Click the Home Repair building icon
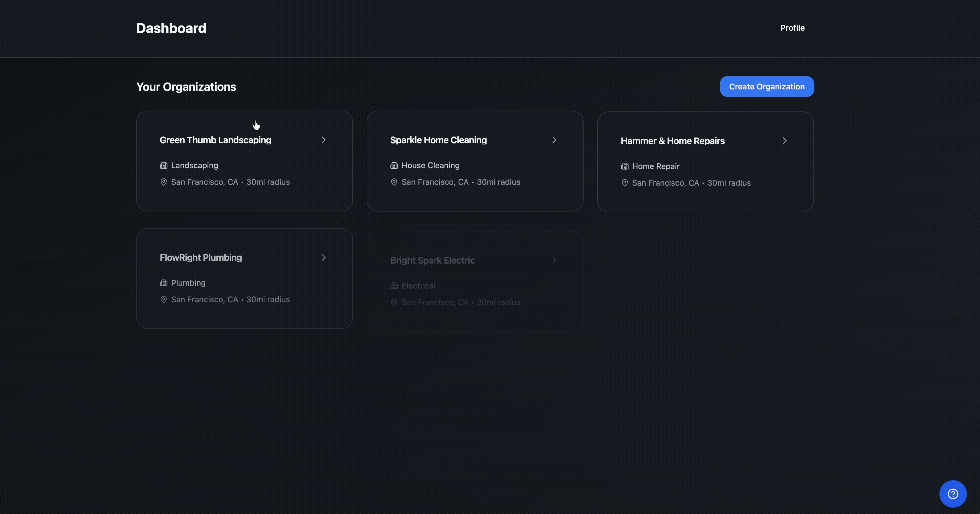 (624, 166)
